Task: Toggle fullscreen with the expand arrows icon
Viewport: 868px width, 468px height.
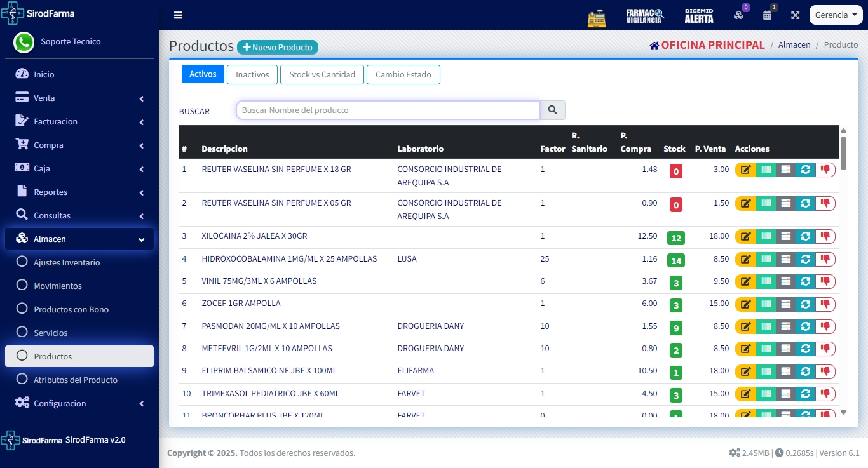Action: click(795, 15)
